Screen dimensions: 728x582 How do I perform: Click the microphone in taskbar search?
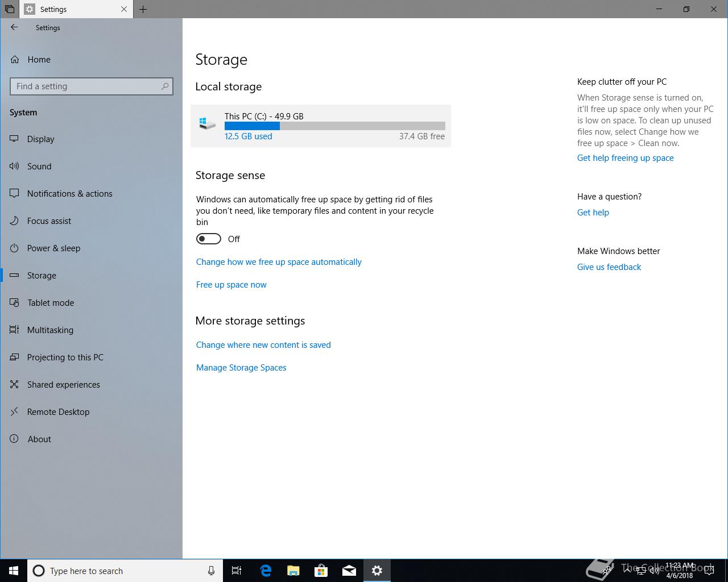tap(211, 571)
